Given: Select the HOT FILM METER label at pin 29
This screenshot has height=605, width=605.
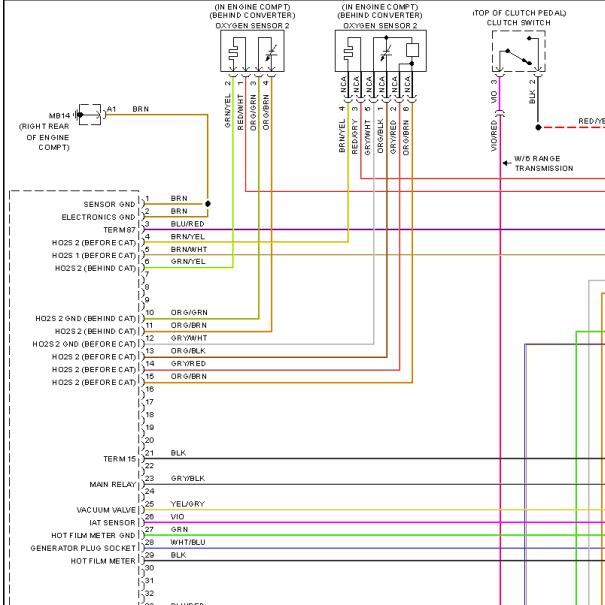Looking at the screenshot, I should [103, 561].
